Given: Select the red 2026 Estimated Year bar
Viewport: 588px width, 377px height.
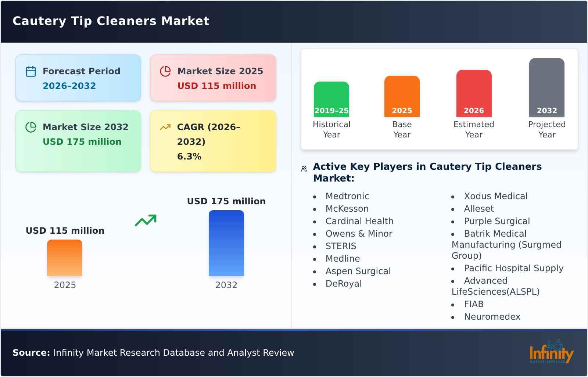Looking at the screenshot, I should [x=474, y=93].
